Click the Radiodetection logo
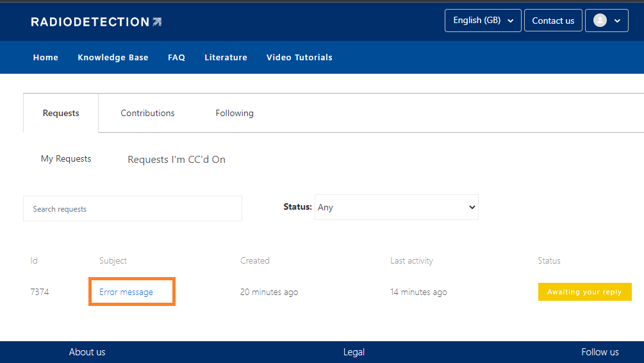 click(96, 22)
